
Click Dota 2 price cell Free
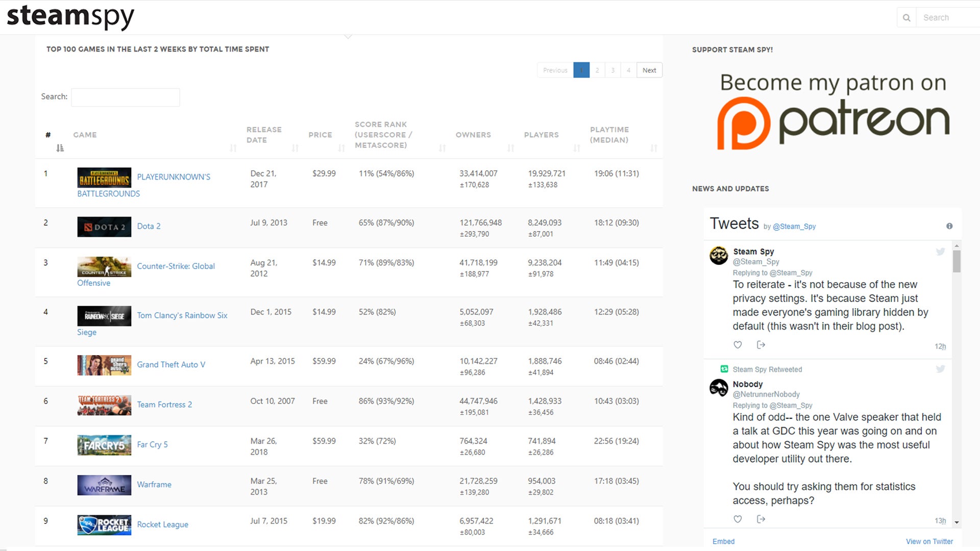[320, 223]
